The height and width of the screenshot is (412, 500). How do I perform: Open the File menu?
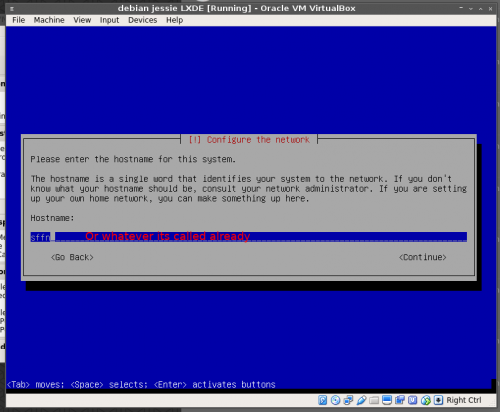(19, 20)
